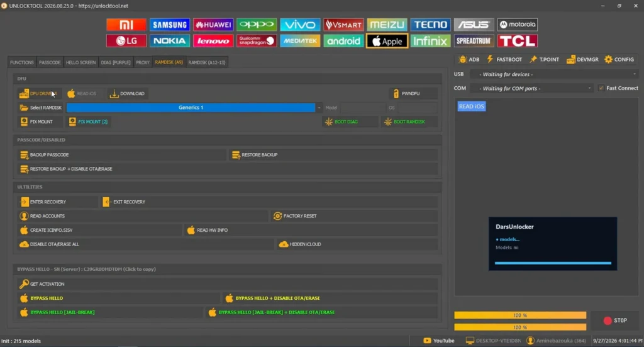This screenshot has width=644, height=347.
Task: Select the Android logo tile
Action: tap(344, 41)
